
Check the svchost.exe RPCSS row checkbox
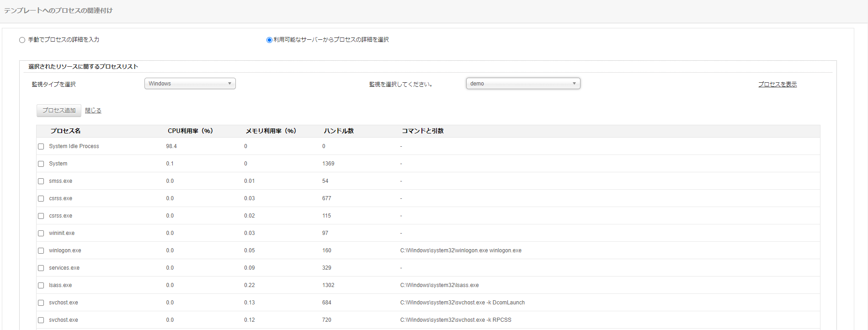pyautogui.click(x=41, y=320)
